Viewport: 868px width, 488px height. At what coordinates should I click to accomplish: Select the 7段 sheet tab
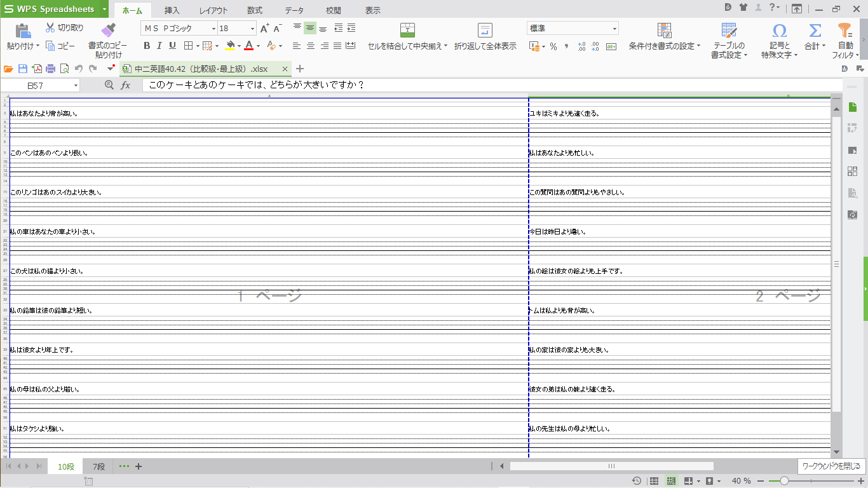point(98,466)
